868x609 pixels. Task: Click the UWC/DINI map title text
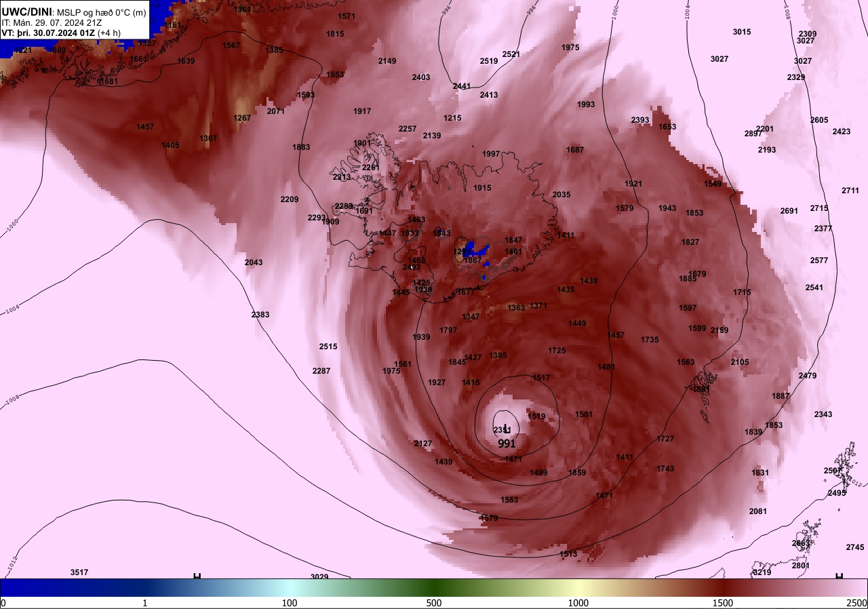26,12
